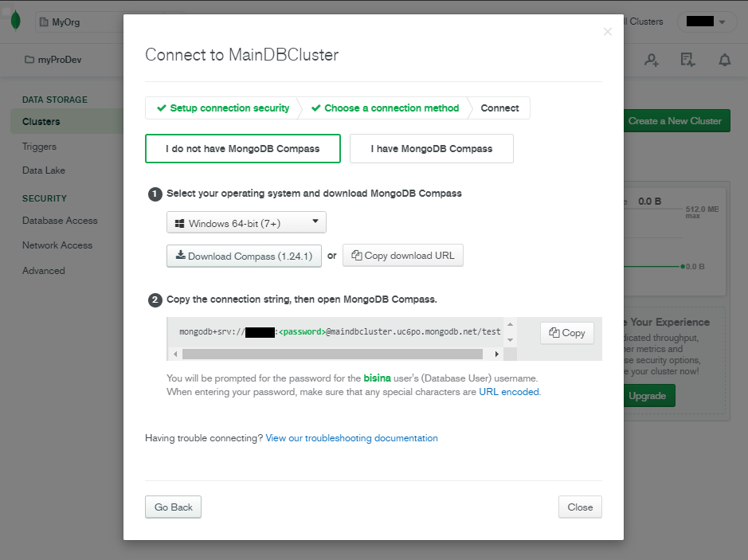This screenshot has height=560, width=748.
Task: Open the notifications bell
Action: [725, 60]
